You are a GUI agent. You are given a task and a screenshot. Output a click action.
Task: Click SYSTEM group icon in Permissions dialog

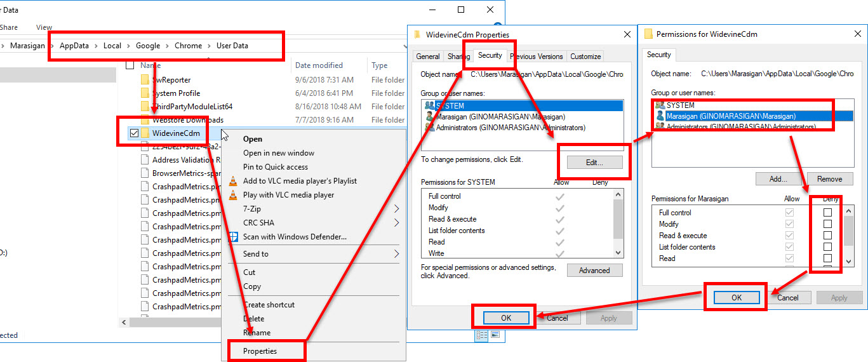660,105
